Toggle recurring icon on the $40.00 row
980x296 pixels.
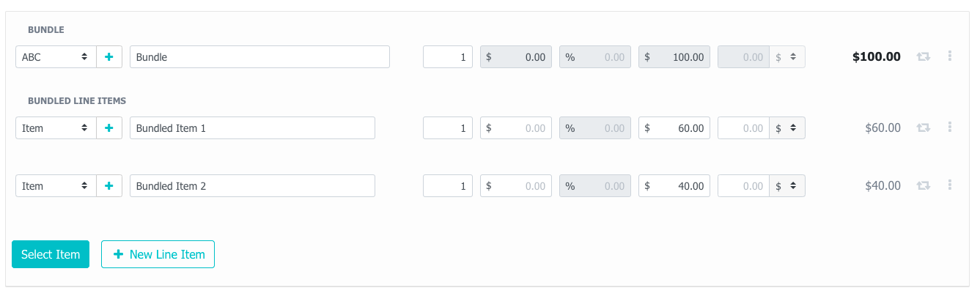tap(924, 185)
